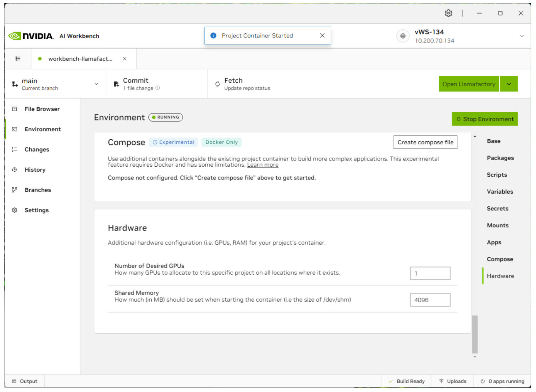Open History from sidebar

point(35,170)
